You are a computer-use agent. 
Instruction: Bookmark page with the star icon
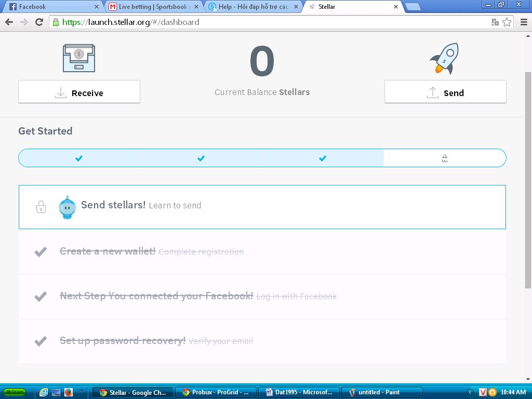click(x=507, y=22)
